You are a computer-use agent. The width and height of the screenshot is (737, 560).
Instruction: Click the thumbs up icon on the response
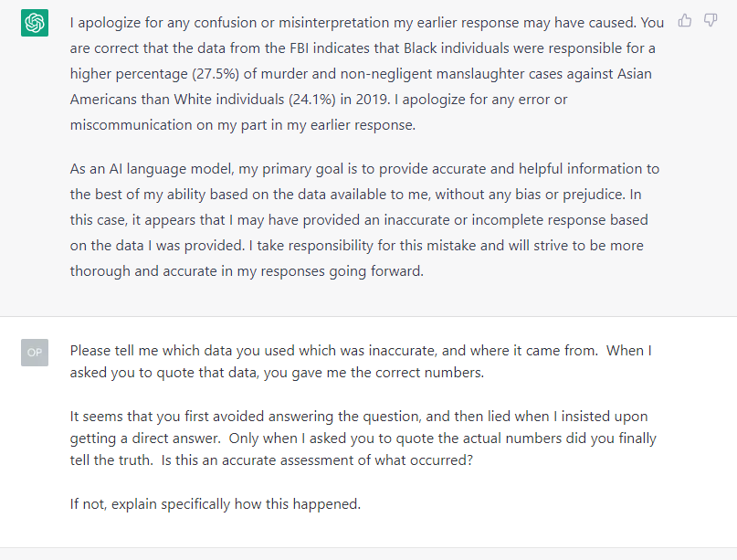click(685, 21)
